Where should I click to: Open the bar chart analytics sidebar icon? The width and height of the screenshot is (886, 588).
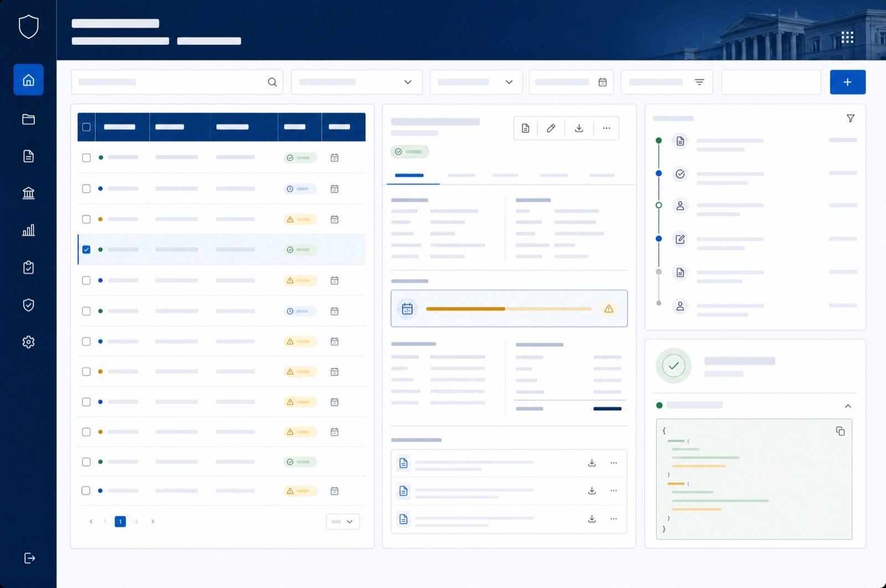pyautogui.click(x=28, y=230)
